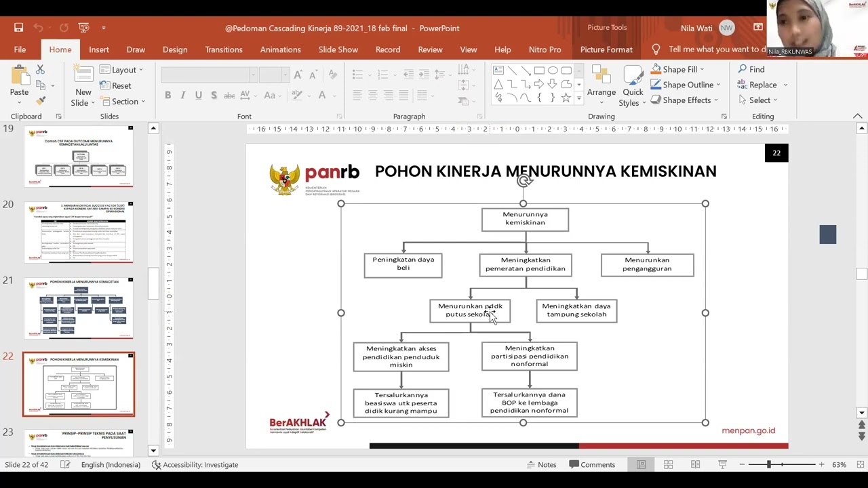Open the Layout dropdown
Screen dimensions: 868x488
(x=122, y=70)
